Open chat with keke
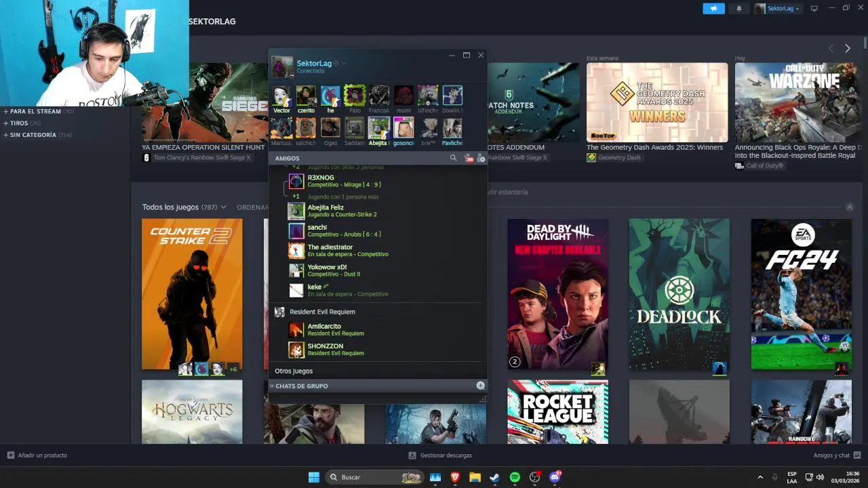The height and width of the screenshot is (488, 868). coord(378,290)
